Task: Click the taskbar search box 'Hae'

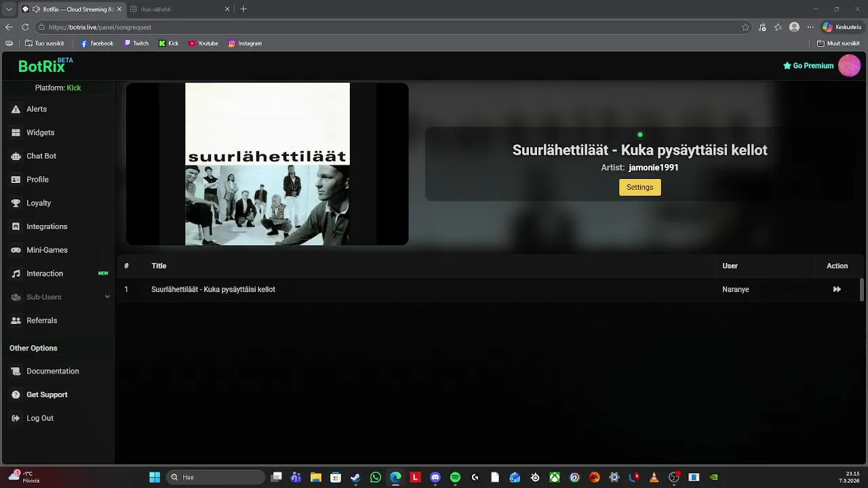Action: [x=216, y=477]
